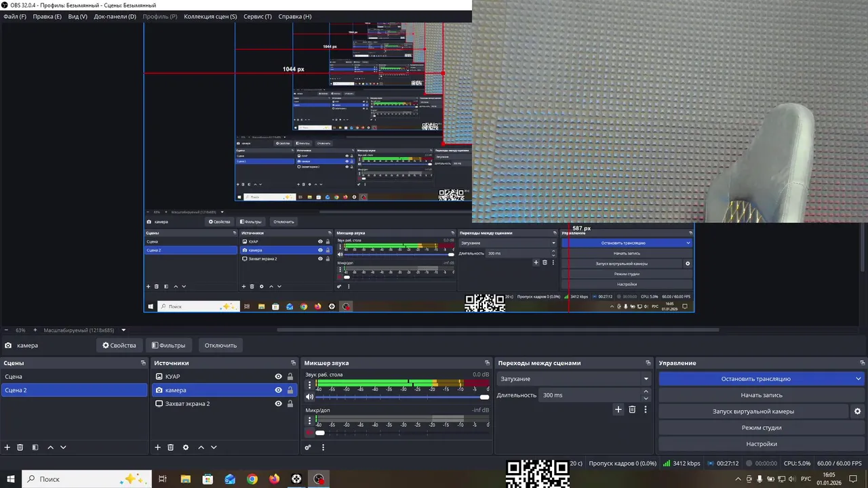Open the audio mixer bottom three-dot menu
The image size is (868, 488).
click(323, 447)
